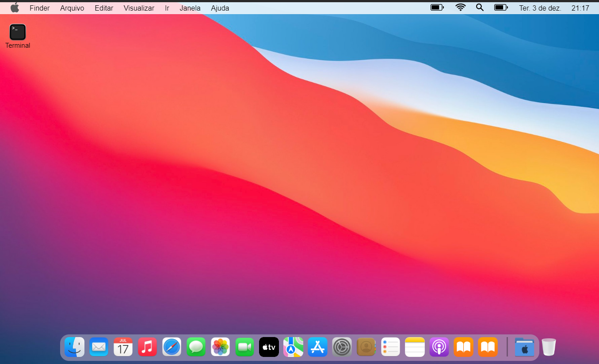Click the Trash icon in the dock
The image size is (599, 364).
pyautogui.click(x=549, y=347)
